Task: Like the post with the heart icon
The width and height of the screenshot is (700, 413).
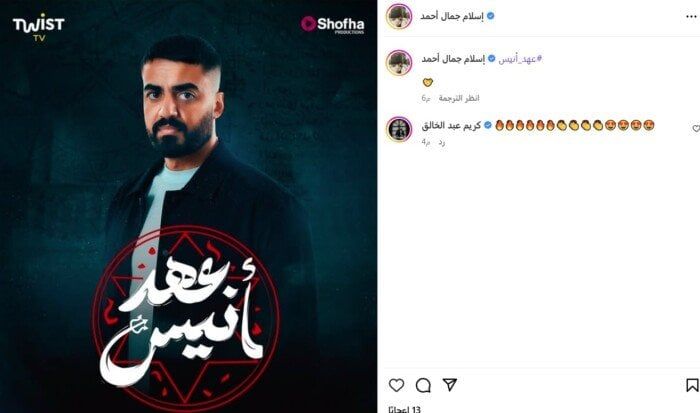Action: point(396,385)
